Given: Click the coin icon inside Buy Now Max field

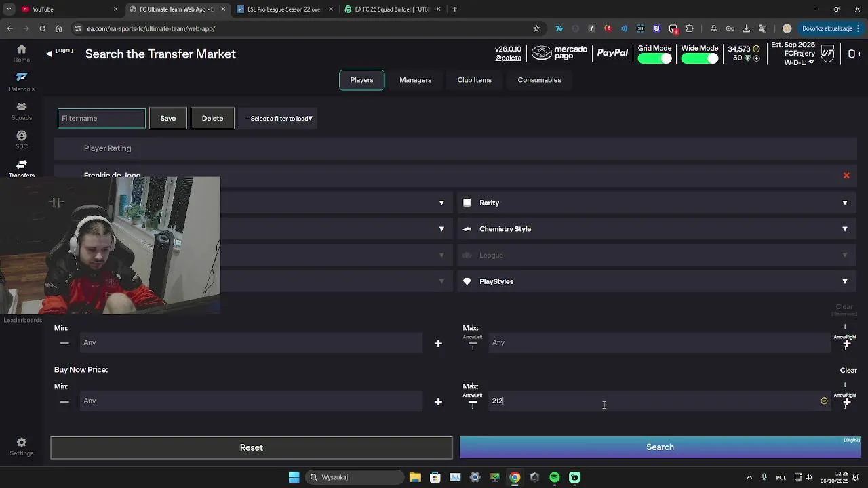Looking at the screenshot, I should point(824,401).
